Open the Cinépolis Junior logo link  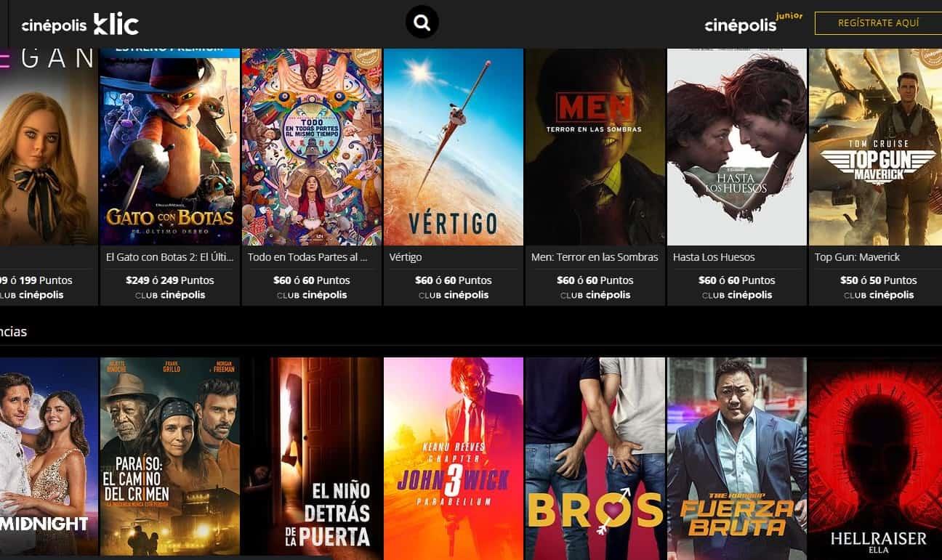click(x=754, y=23)
